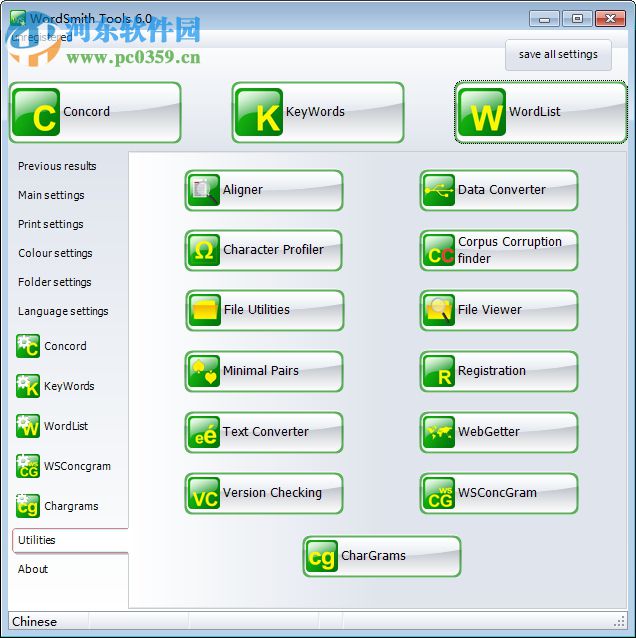
Task: Open the Text Converter eé icon
Action: point(204,432)
